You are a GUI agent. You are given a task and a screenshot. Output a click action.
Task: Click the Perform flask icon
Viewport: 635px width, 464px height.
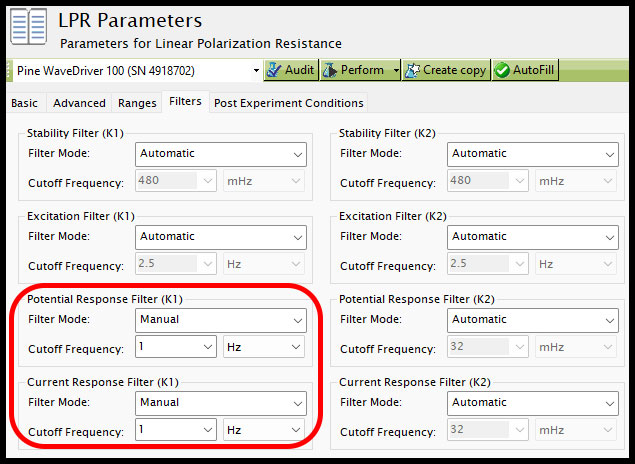[x=330, y=70]
